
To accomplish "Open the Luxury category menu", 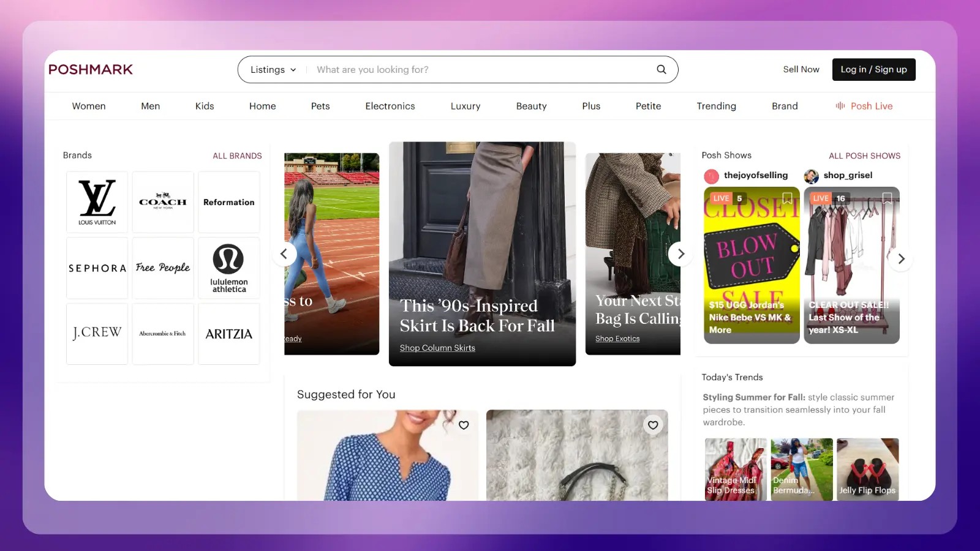I will coord(466,106).
